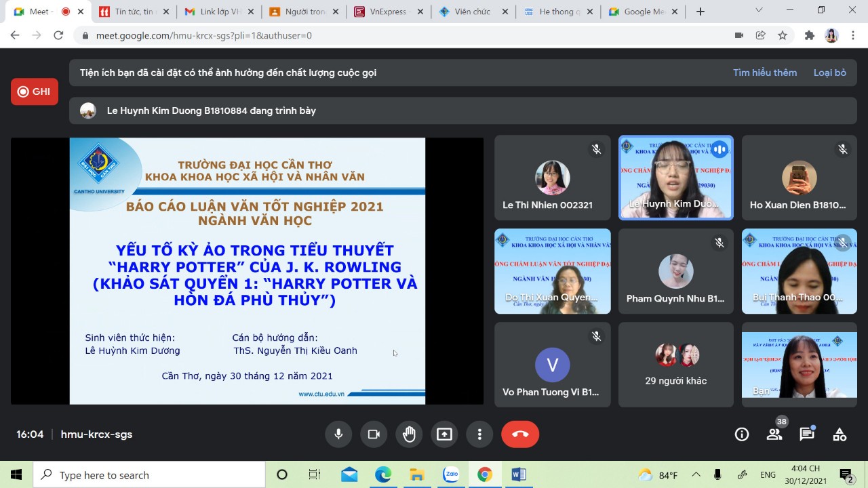
Task: Show the participants list with 38 people
Action: tap(774, 434)
